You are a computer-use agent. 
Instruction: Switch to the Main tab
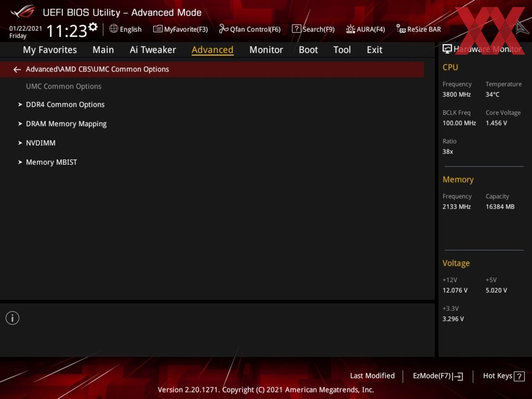click(x=103, y=50)
